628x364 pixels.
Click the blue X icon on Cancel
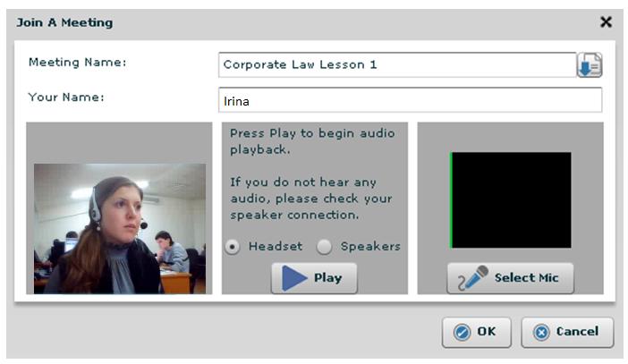pyautogui.click(x=541, y=333)
